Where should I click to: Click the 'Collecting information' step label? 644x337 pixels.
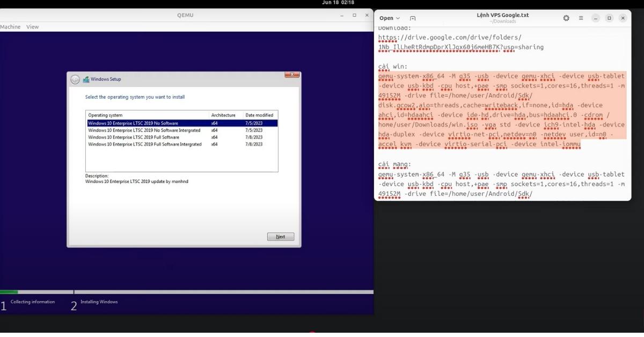(33, 302)
